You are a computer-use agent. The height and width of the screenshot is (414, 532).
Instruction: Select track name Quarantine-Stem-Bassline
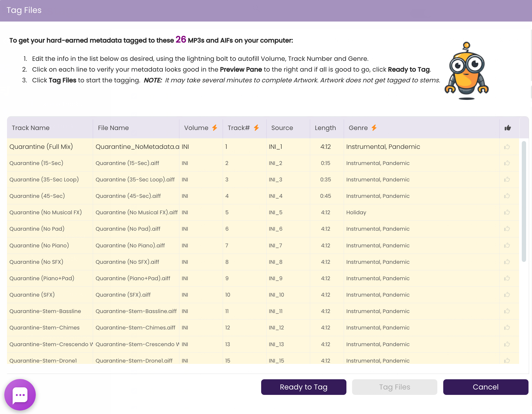pos(45,311)
